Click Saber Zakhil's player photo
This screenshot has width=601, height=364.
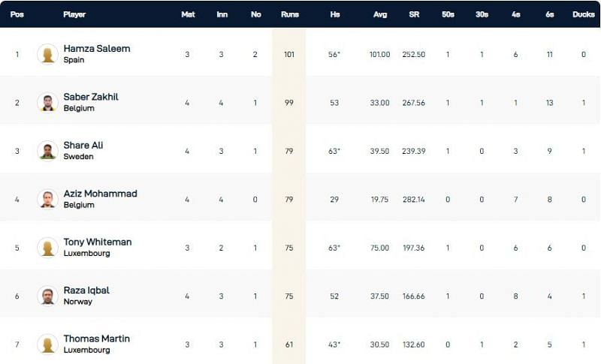tap(47, 102)
